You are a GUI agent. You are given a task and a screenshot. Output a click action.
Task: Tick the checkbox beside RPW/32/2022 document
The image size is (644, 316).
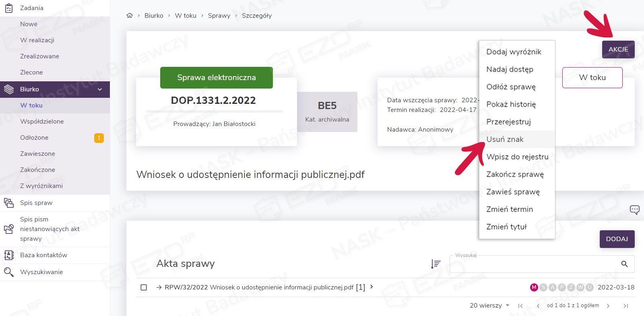pyautogui.click(x=144, y=287)
